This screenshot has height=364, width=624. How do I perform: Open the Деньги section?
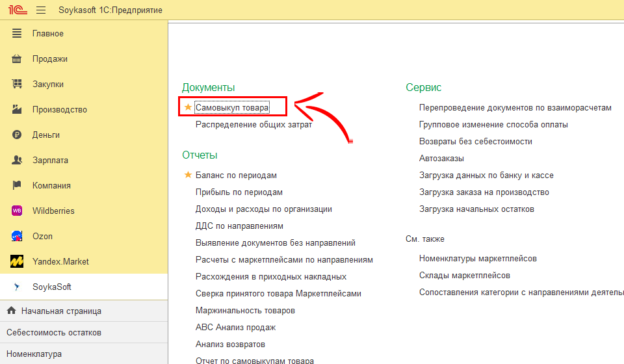coord(46,135)
